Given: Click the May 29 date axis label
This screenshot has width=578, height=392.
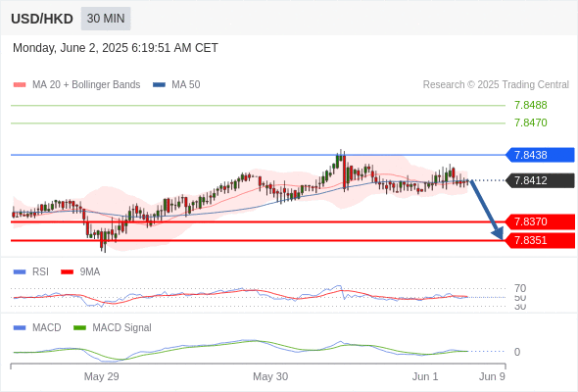Looking at the screenshot, I should 101,376.
